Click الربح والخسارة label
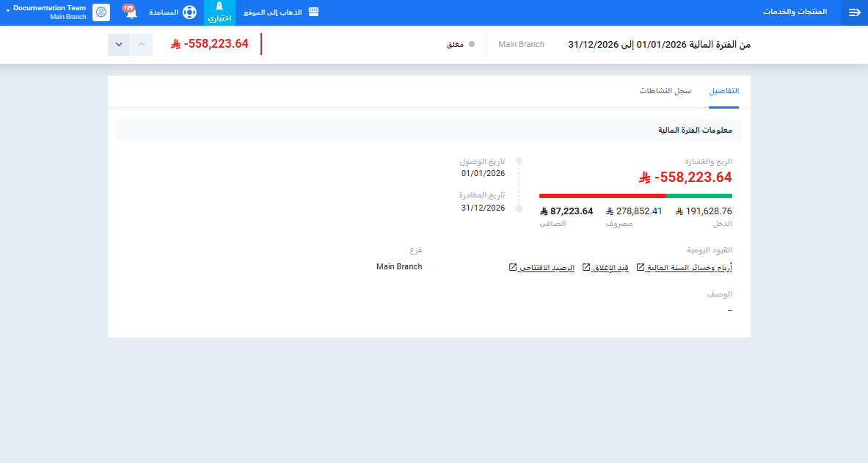868x463 pixels. point(708,161)
